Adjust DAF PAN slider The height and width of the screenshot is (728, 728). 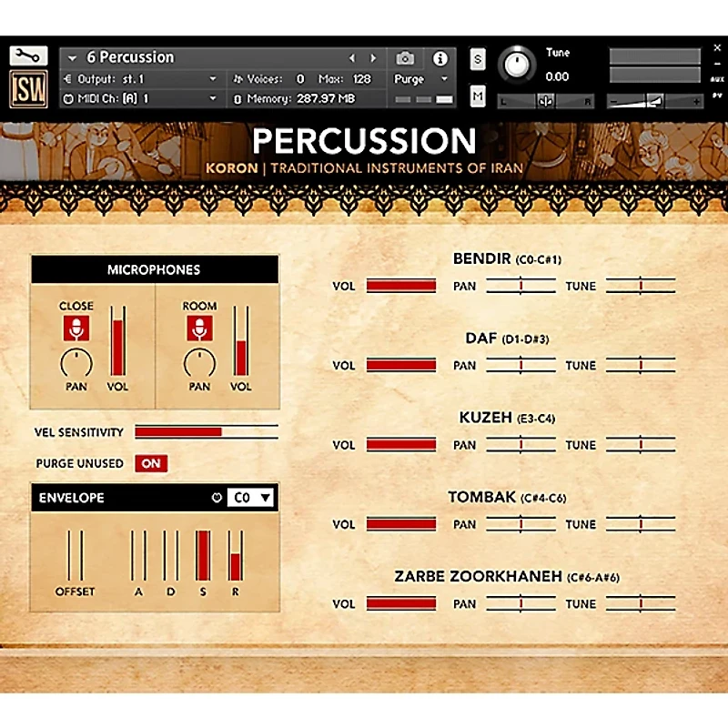point(521,365)
